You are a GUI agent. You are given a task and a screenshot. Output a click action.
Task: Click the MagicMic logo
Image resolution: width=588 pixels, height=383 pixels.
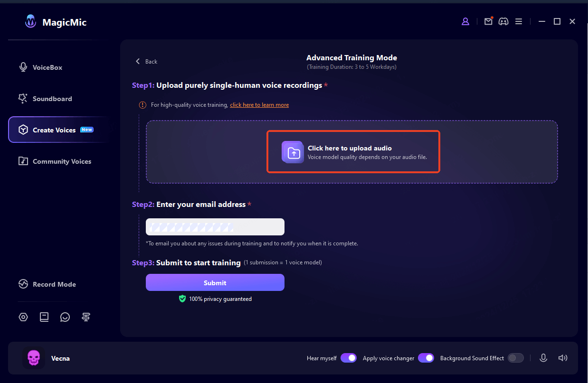[31, 21]
